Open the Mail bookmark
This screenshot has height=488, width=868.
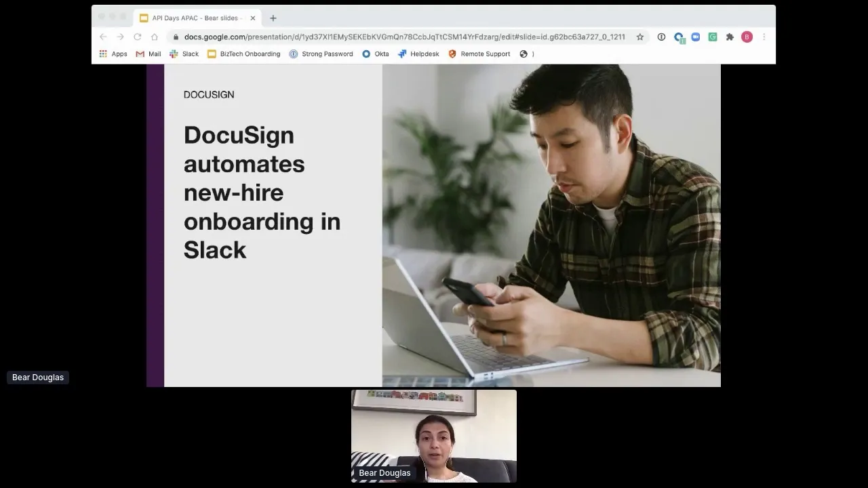pos(149,54)
